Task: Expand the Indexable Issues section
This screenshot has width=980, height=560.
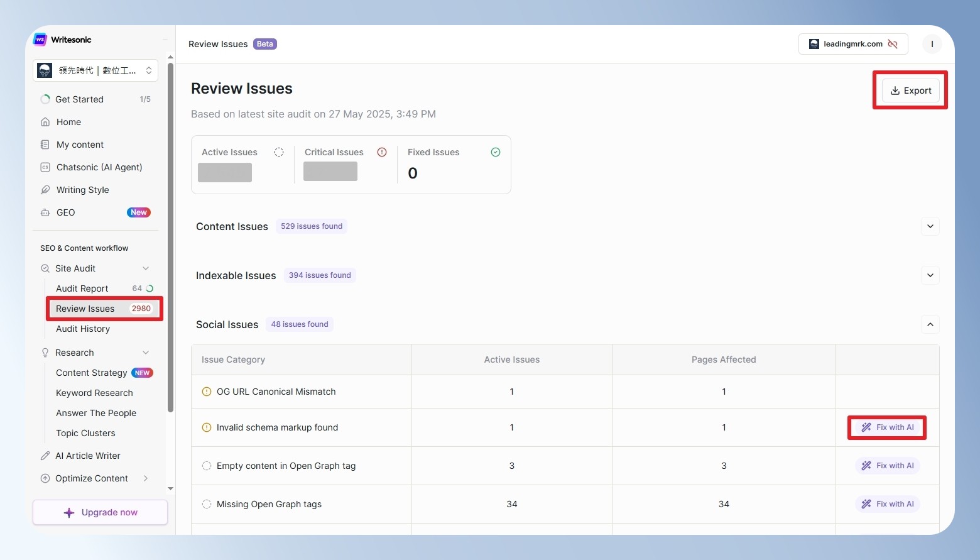Action: (x=930, y=275)
